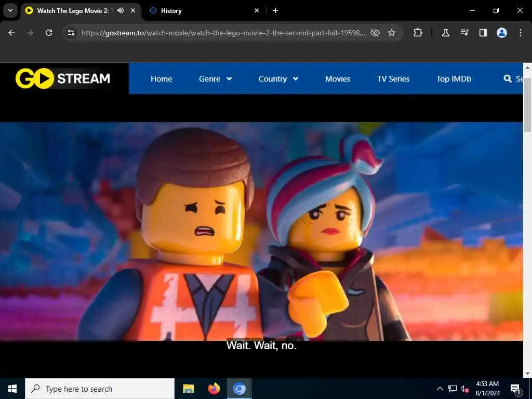Viewport: 532px width, 399px height.
Task: Close the History tab
Action: (257, 10)
